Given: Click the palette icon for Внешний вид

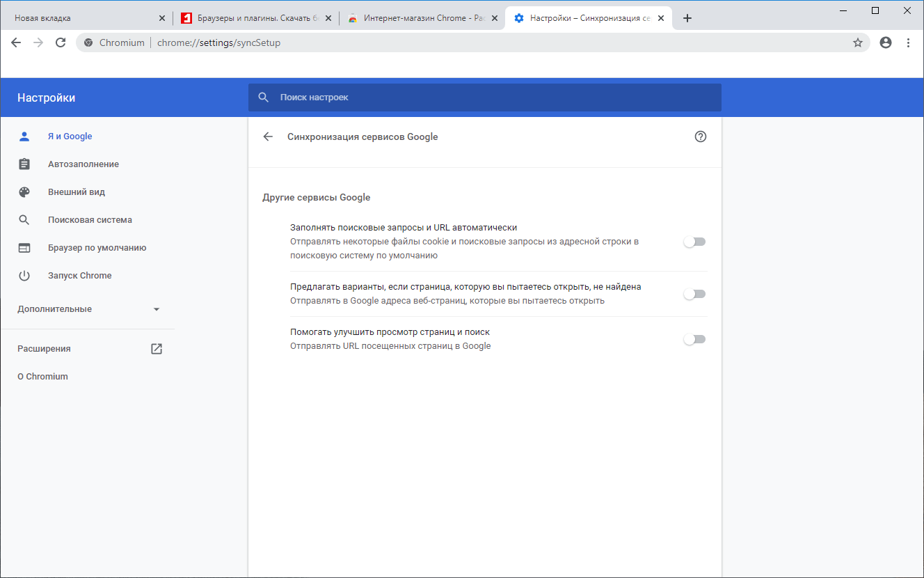Looking at the screenshot, I should pyautogui.click(x=24, y=192).
